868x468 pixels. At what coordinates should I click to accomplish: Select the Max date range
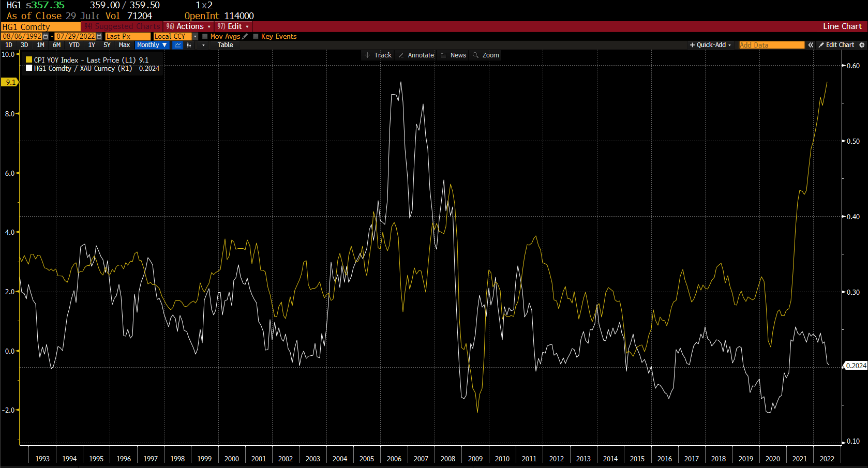124,45
